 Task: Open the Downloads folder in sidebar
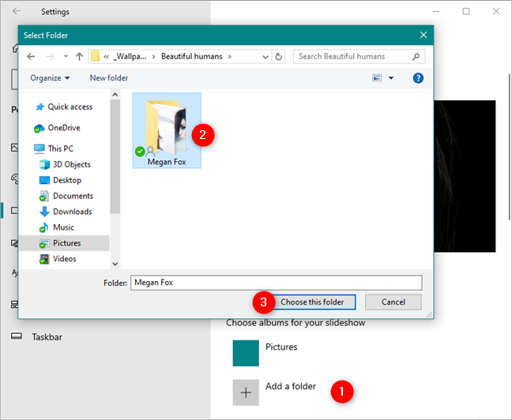click(72, 212)
